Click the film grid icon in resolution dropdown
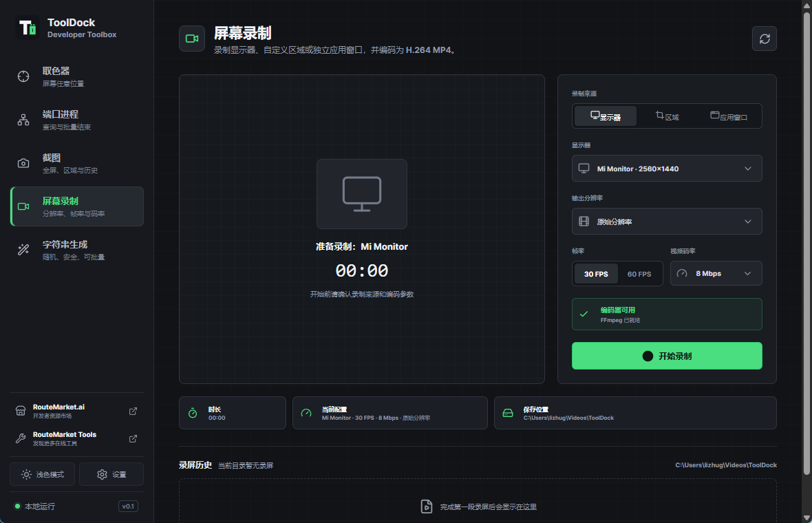This screenshot has width=812, height=523. (x=584, y=222)
